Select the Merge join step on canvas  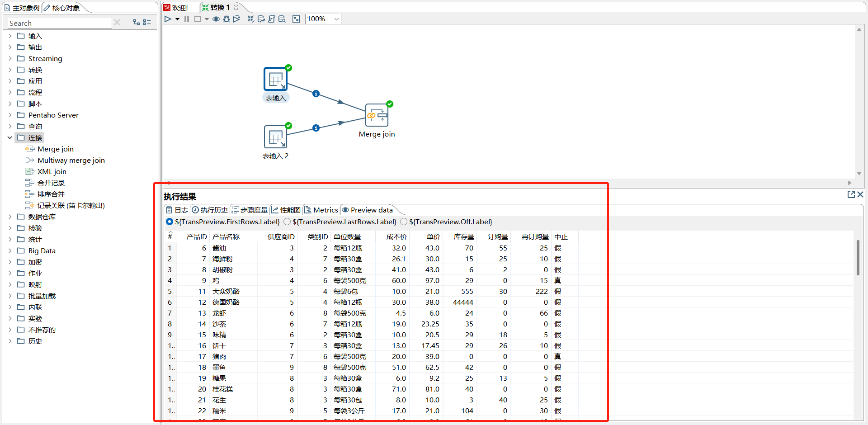(377, 116)
